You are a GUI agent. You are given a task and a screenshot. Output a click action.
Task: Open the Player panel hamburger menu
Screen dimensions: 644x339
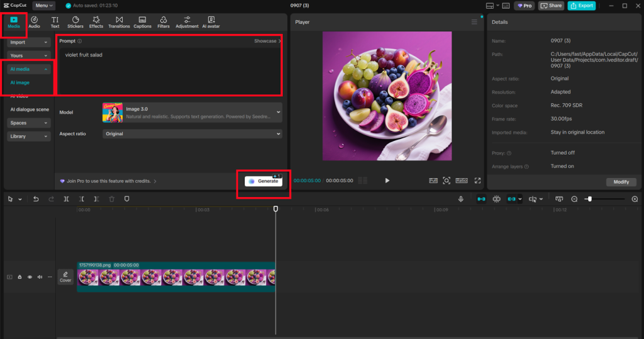(474, 22)
